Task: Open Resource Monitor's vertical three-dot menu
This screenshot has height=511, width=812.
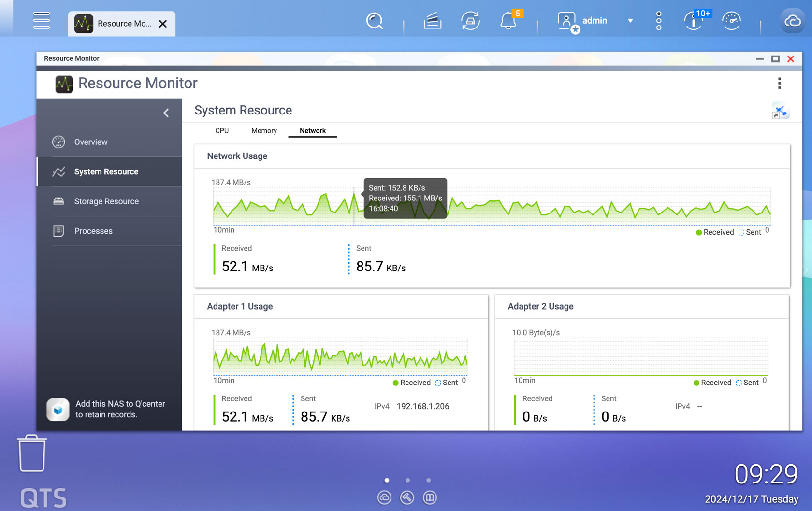Action: pyautogui.click(x=780, y=84)
